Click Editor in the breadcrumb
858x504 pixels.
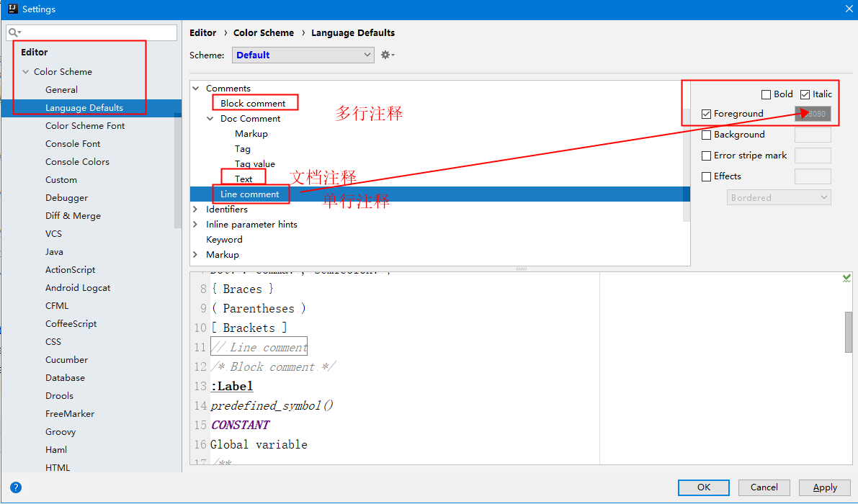pyautogui.click(x=202, y=33)
